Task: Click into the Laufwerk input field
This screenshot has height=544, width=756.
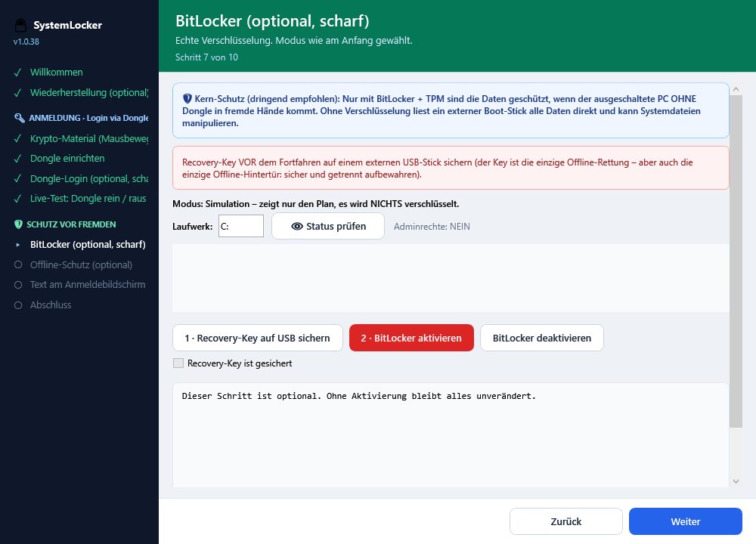Action: click(241, 226)
